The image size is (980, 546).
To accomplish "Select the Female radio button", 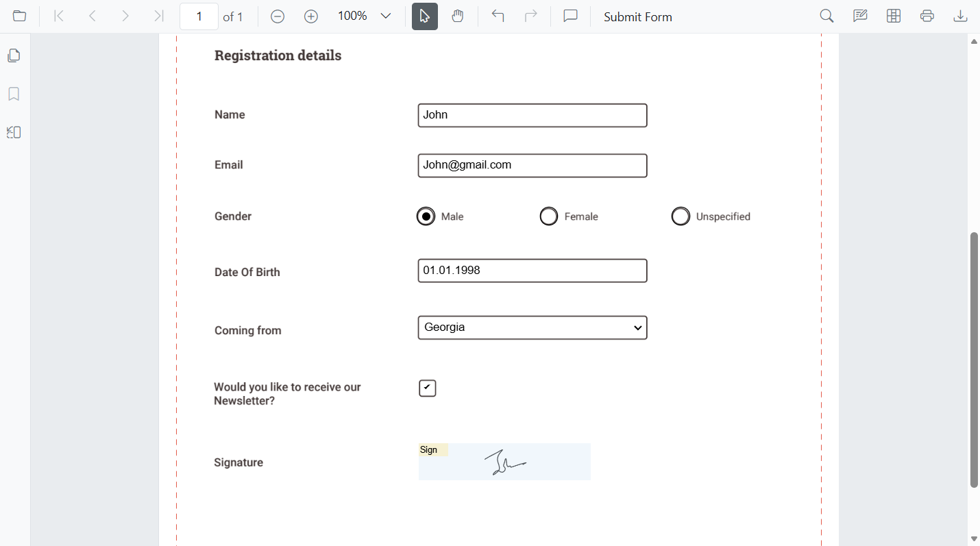I will click(549, 216).
